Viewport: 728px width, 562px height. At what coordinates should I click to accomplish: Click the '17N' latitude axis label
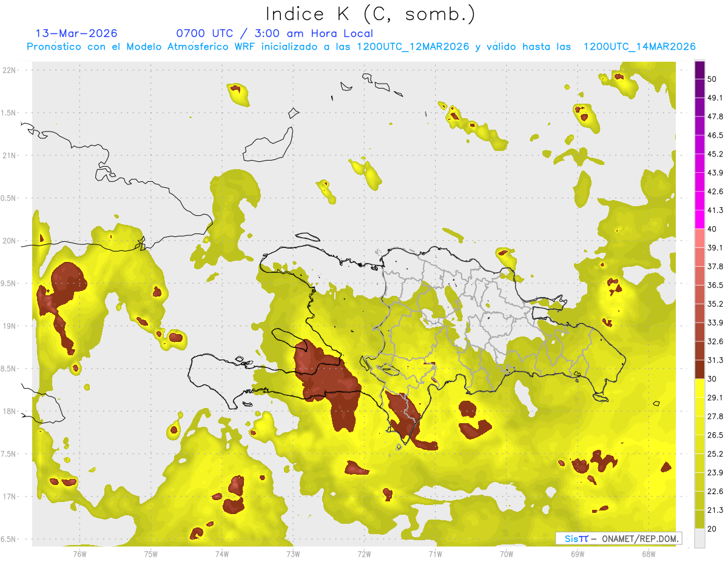pos(10,497)
